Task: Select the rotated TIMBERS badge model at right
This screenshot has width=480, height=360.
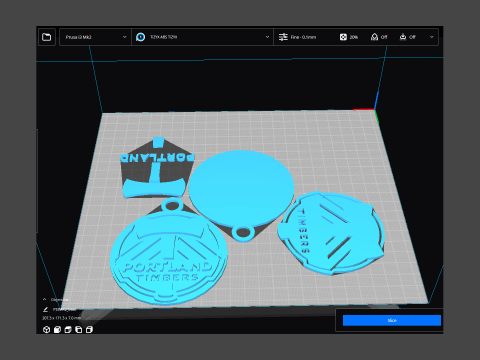Action: click(332, 233)
